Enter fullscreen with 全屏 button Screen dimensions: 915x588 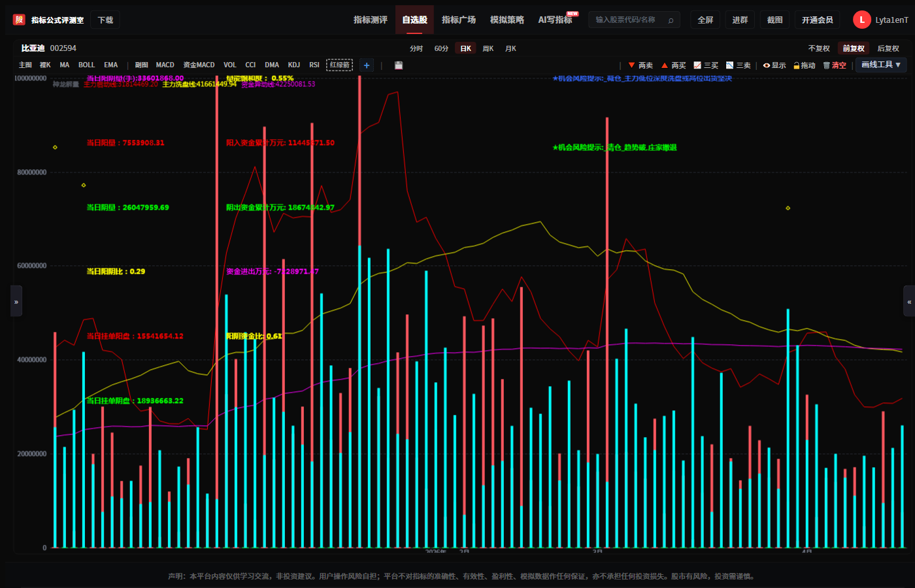point(705,20)
